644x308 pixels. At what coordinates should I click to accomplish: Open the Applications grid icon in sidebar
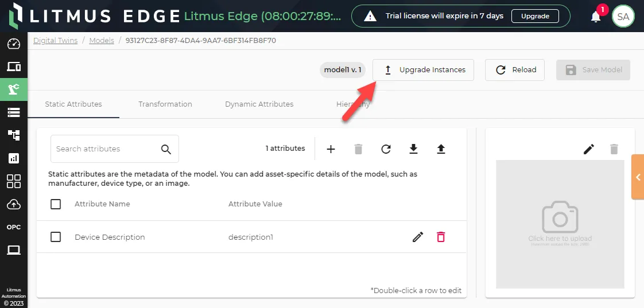pos(14,181)
